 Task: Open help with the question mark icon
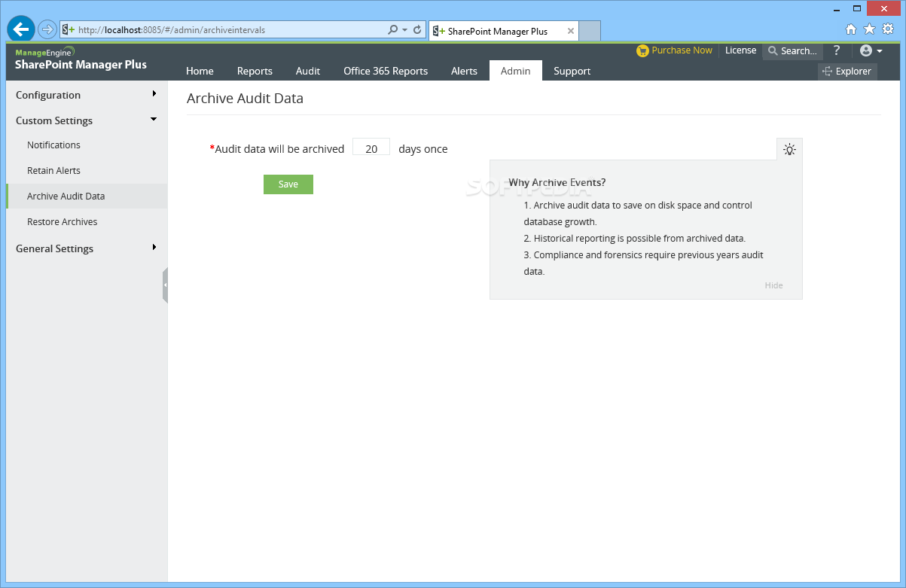click(x=837, y=50)
